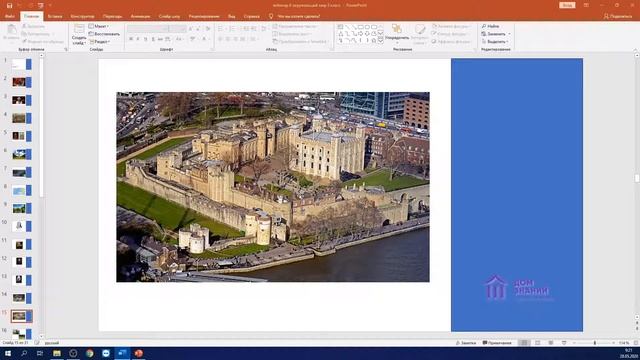Open Task View on the taskbar
This screenshot has height=360, width=640.
coord(40,353)
